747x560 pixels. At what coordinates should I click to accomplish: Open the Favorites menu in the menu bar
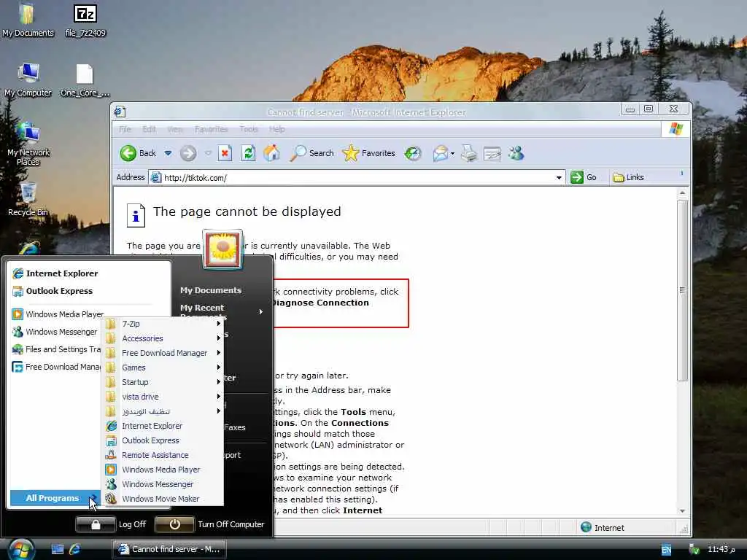click(x=211, y=129)
